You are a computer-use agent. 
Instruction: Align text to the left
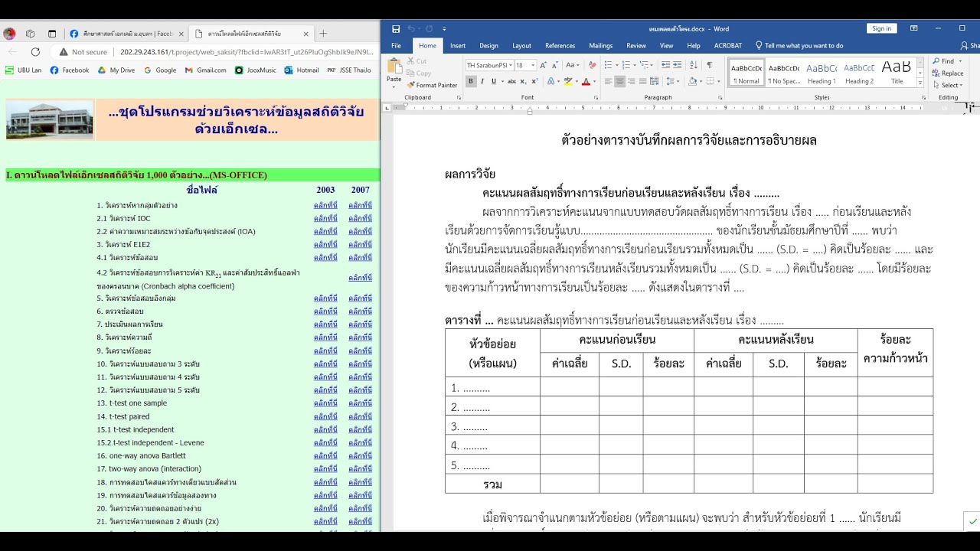(609, 81)
